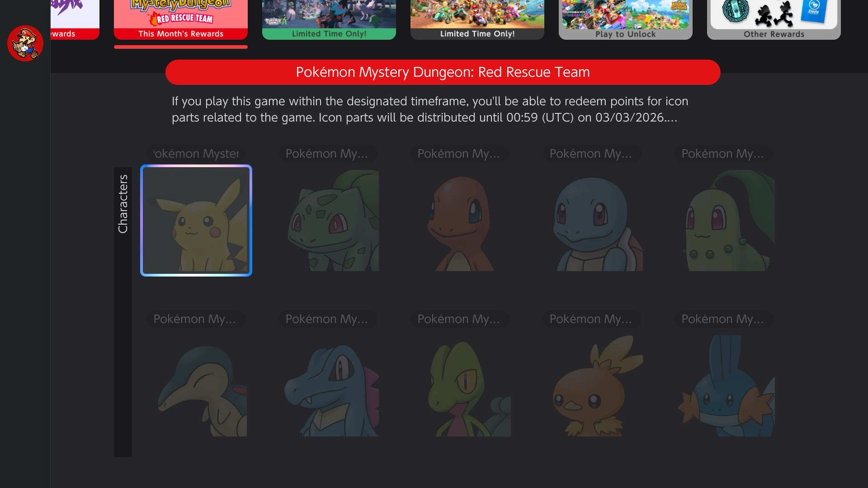This screenshot has width=868, height=488.
Task: Click the Pokémon Mystery Dungeon red title banner
Action: pyautogui.click(x=443, y=72)
